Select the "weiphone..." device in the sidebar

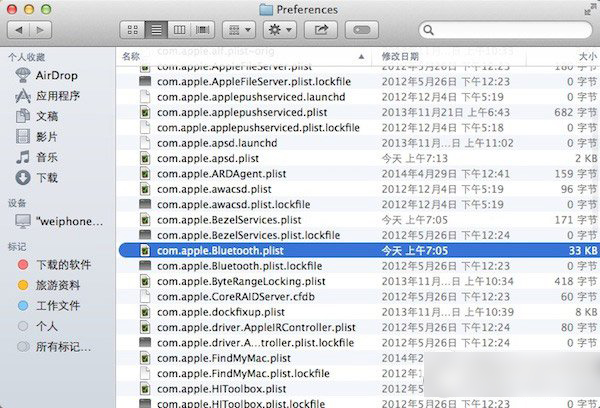pyautogui.click(x=59, y=221)
